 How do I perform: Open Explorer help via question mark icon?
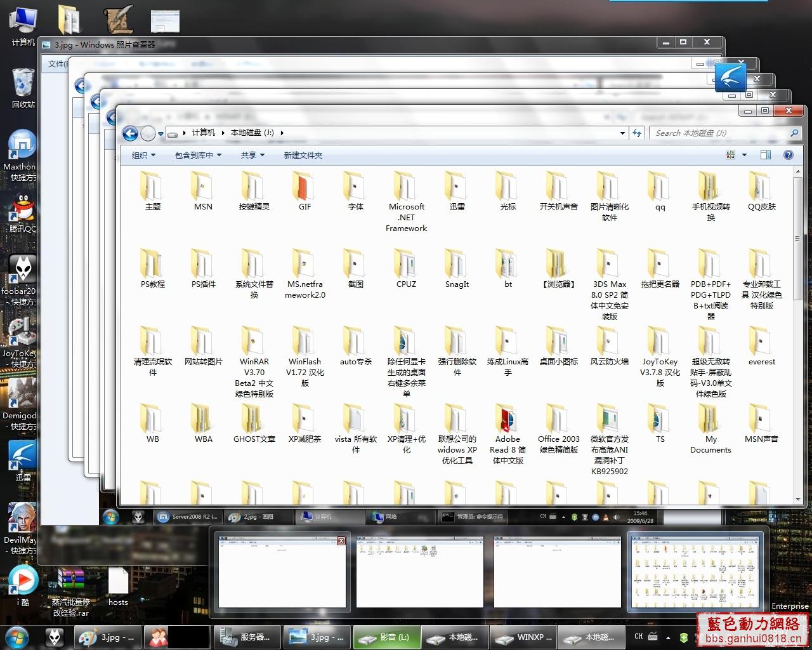tap(789, 155)
